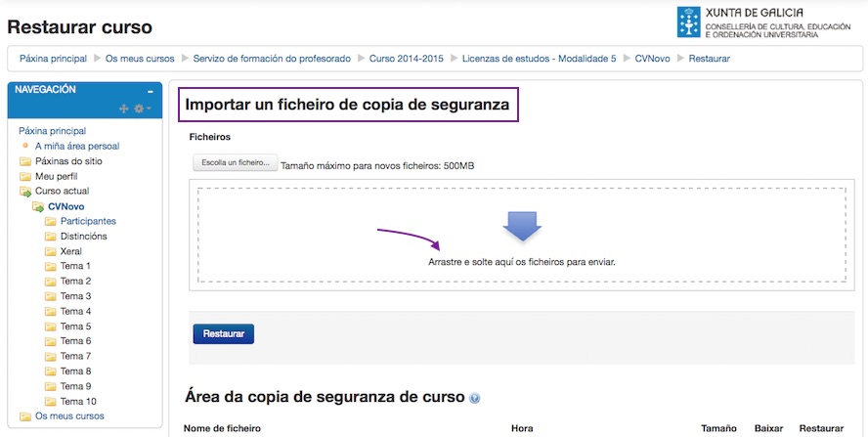Click the help icon beside Área da copia
868x437 pixels.
point(474,398)
